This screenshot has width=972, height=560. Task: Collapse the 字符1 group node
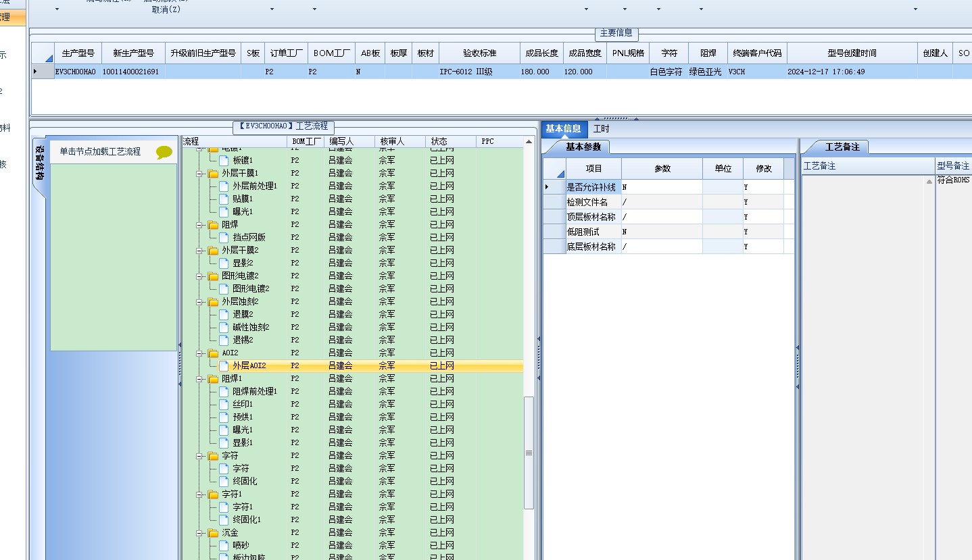[x=200, y=494]
